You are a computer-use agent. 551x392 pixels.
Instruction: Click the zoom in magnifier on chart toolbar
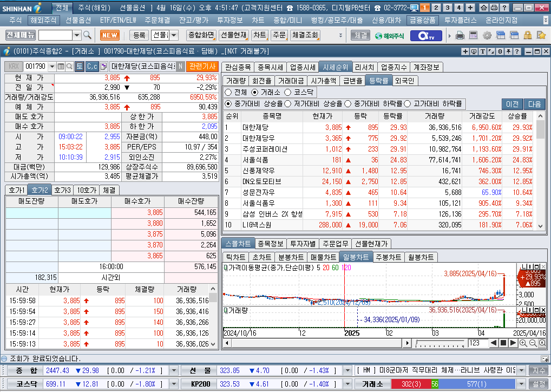coord(523,343)
